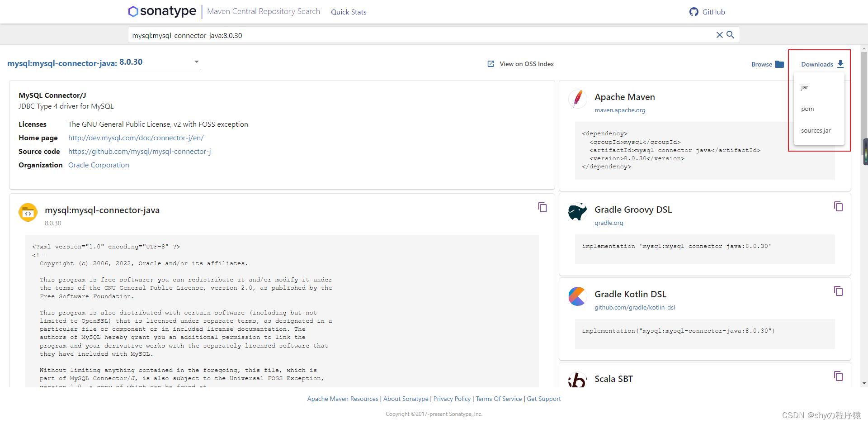Open Apache Maven Resources footer link

coord(343,399)
